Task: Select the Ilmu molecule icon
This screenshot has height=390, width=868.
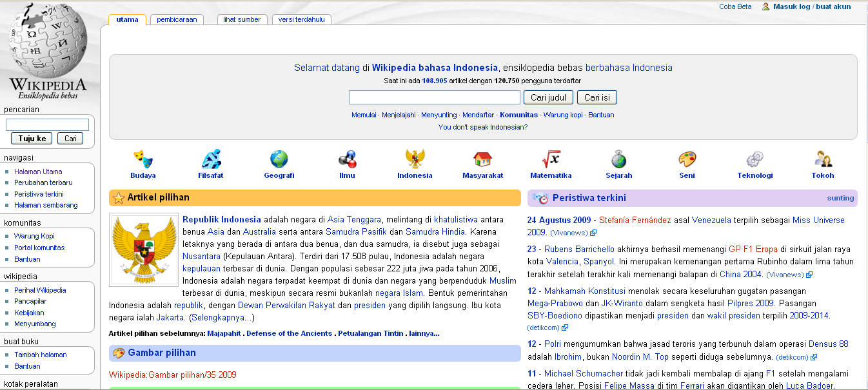Action: click(x=347, y=159)
